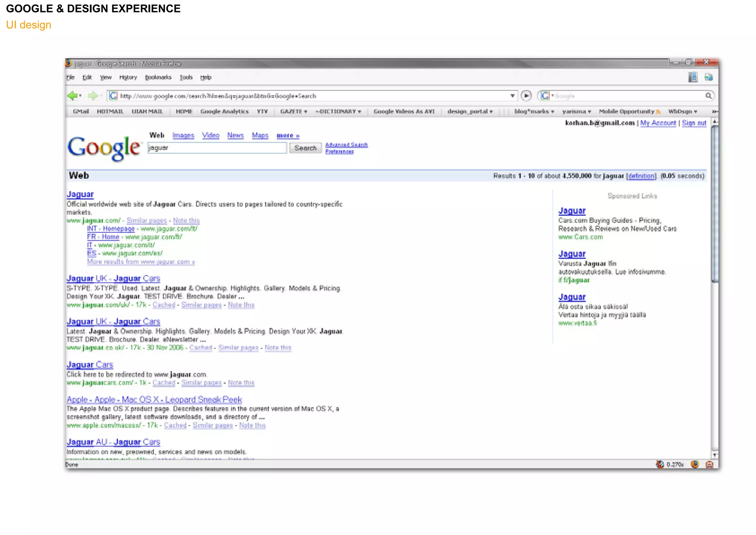Open the History menu

point(128,77)
